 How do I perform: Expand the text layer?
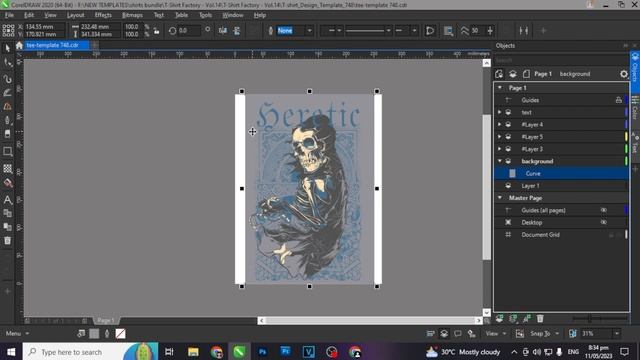pyautogui.click(x=500, y=112)
